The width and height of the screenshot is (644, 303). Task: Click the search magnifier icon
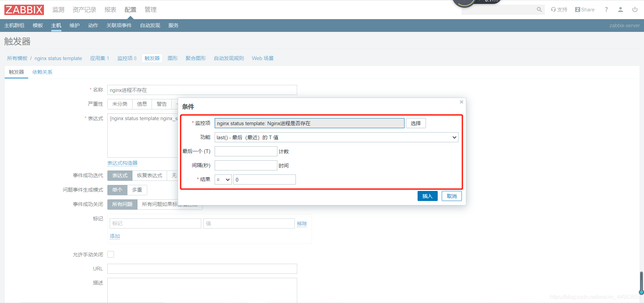[x=539, y=10]
